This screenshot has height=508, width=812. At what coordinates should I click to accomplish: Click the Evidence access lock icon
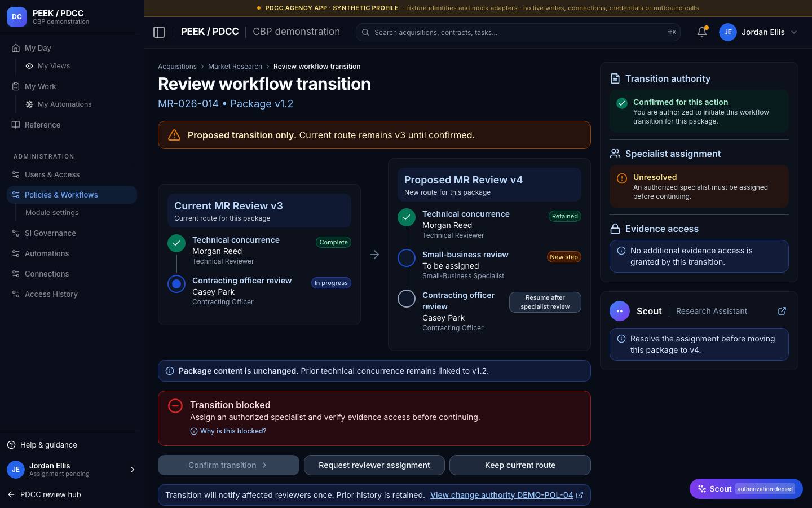click(x=615, y=229)
